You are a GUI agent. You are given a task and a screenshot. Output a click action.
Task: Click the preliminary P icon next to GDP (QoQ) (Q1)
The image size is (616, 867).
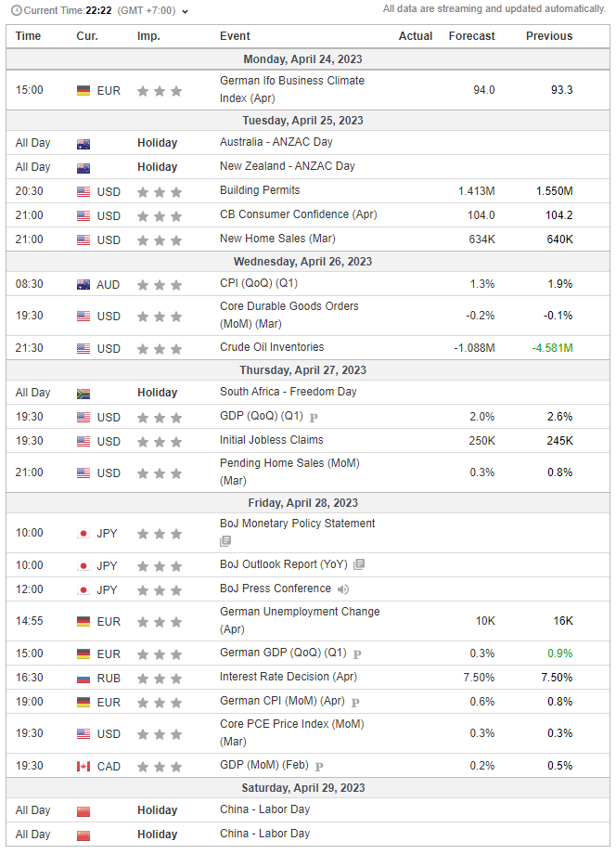tap(314, 418)
